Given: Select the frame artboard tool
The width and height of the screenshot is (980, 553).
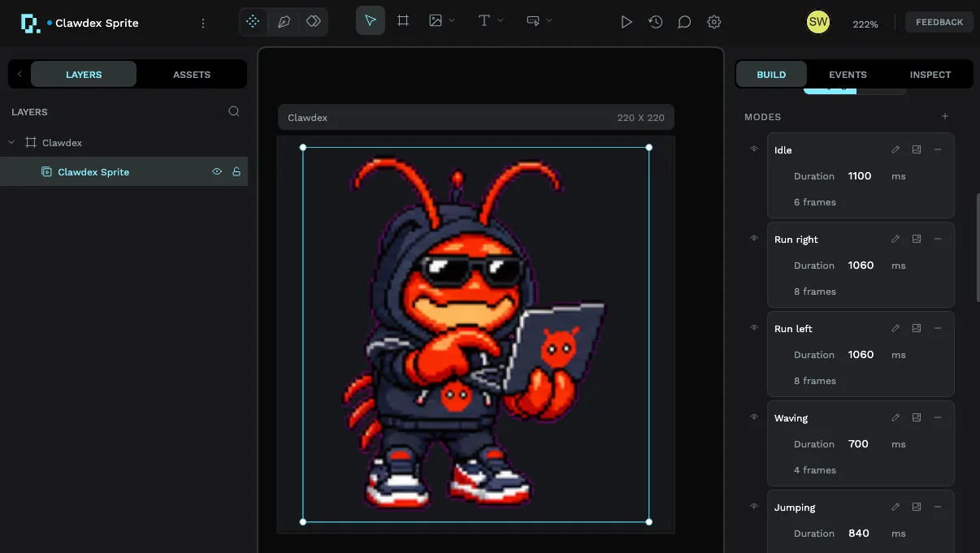Looking at the screenshot, I should pos(403,20).
